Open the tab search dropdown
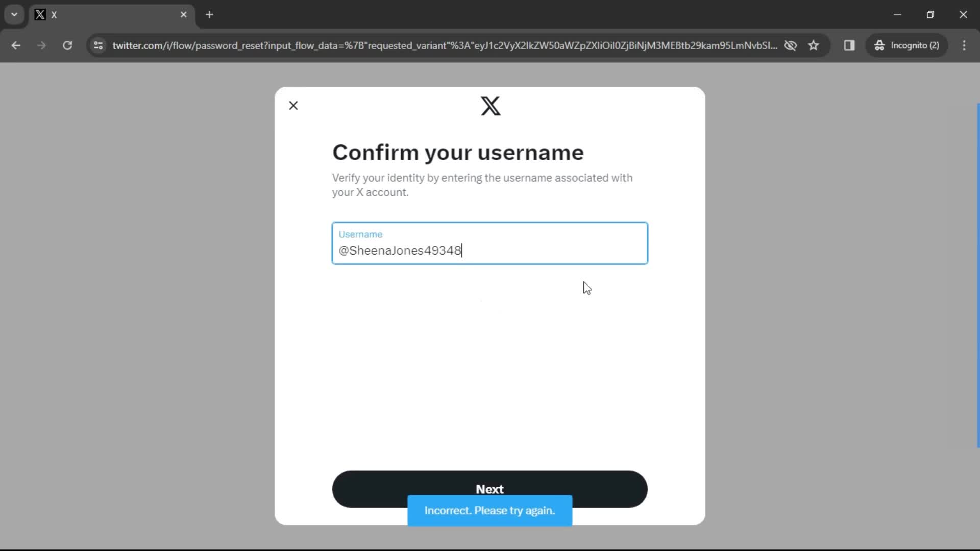The image size is (980, 551). click(x=14, y=14)
